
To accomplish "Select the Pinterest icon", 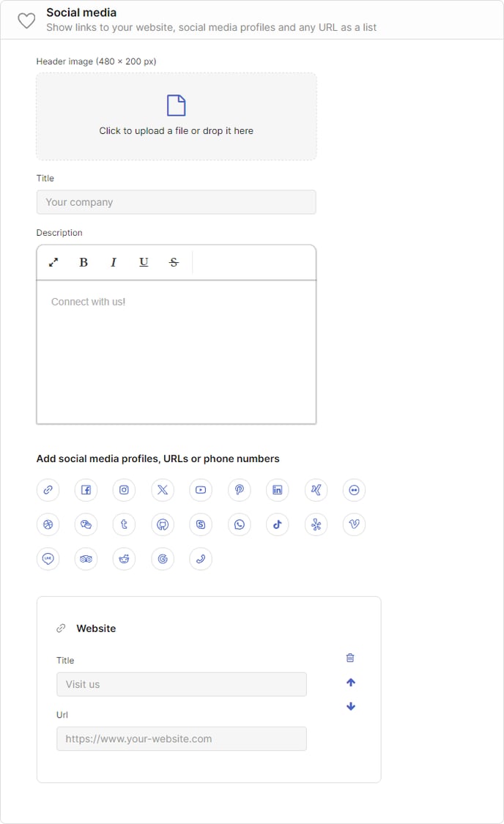I will pos(239,490).
